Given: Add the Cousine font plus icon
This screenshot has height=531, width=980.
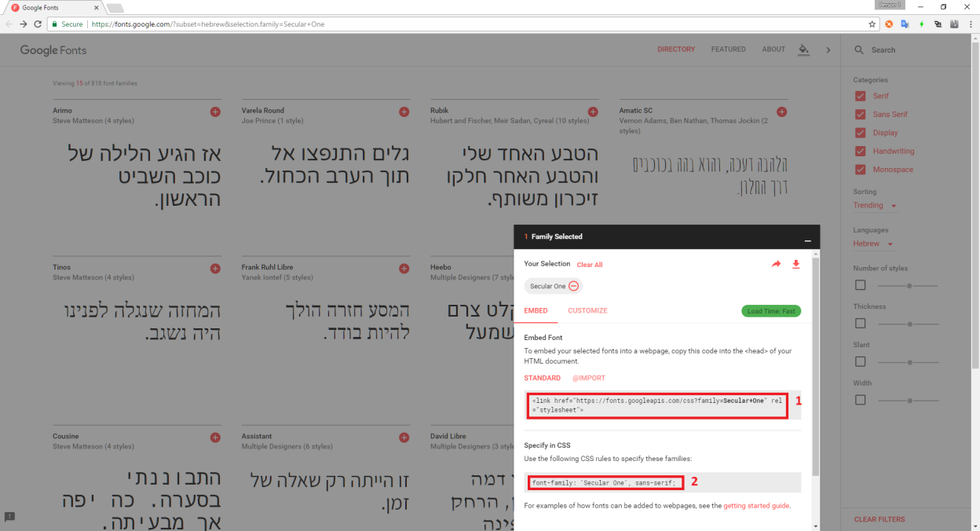Looking at the screenshot, I should coord(215,438).
